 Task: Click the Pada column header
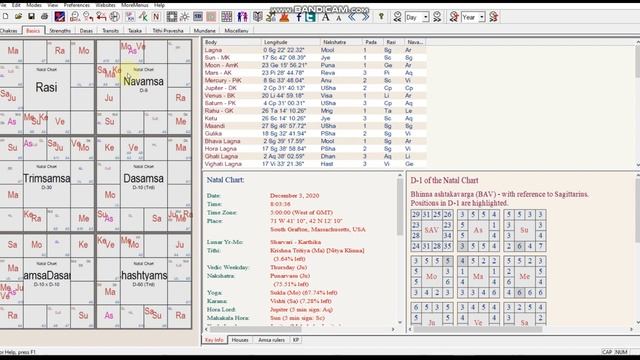(373, 42)
